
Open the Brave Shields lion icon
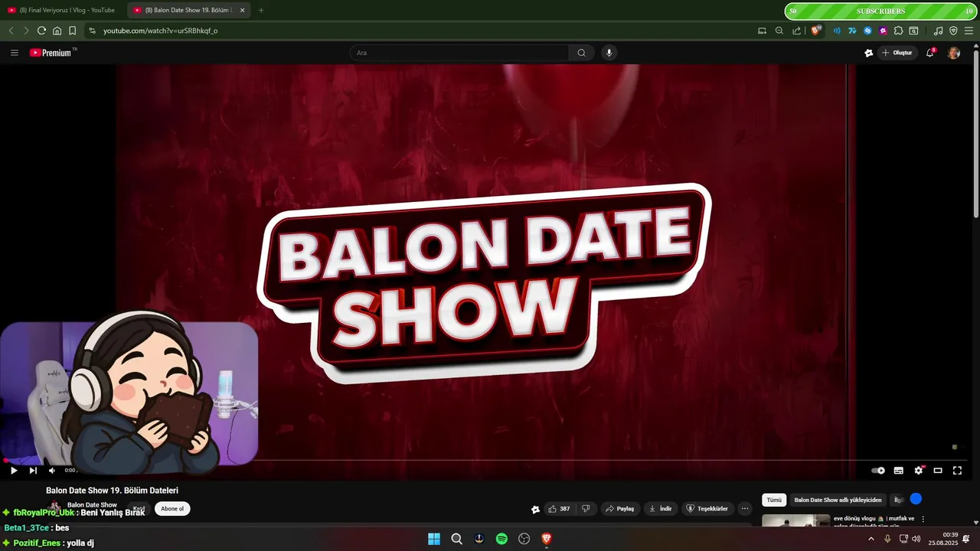(x=816, y=31)
